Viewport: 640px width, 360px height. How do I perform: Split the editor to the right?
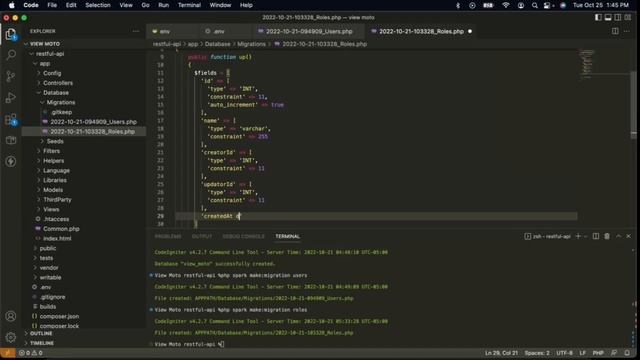click(x=615, y=31)
